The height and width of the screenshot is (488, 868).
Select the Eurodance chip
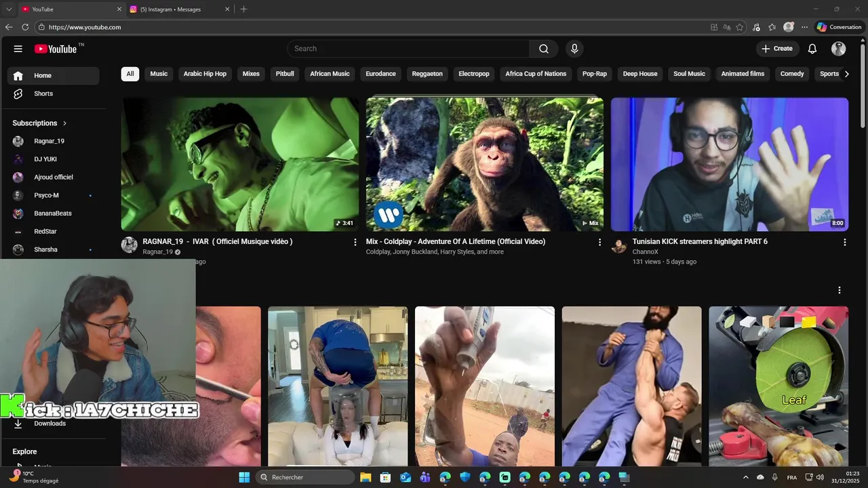pyautogui.click(x=380, y=74)
